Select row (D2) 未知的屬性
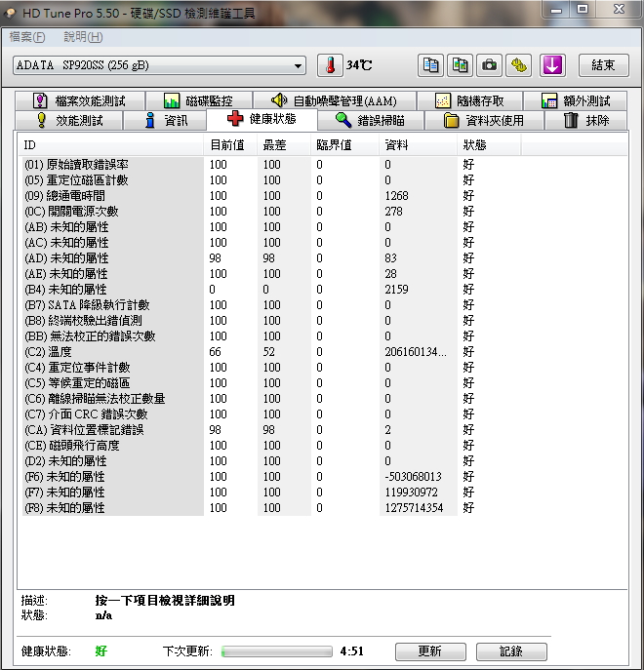The image size is (644, 670). coord(272,460)
